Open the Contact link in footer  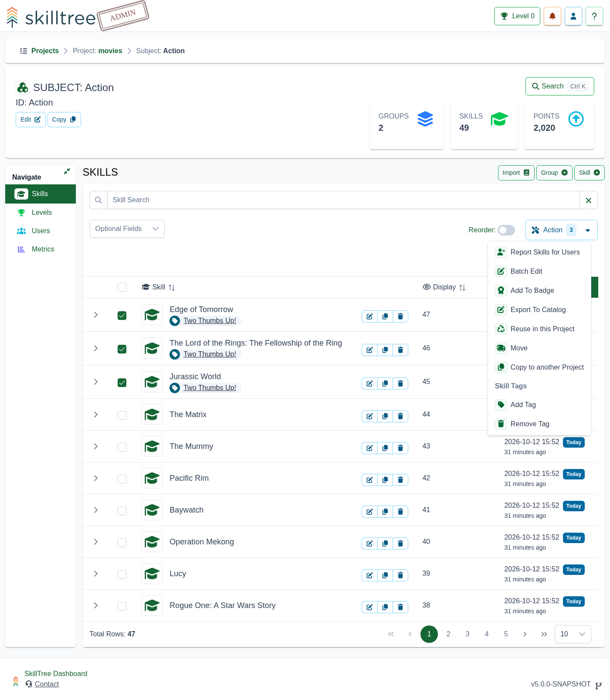pos(47,684)
